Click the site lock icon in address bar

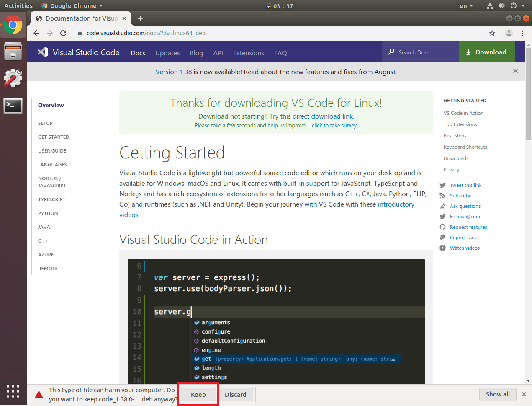(80, 33)
